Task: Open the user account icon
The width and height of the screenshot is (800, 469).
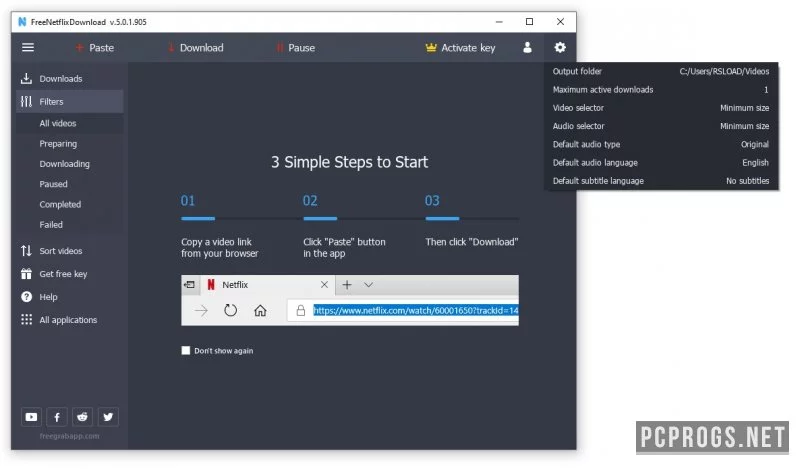Action: (x=528, y=47)
